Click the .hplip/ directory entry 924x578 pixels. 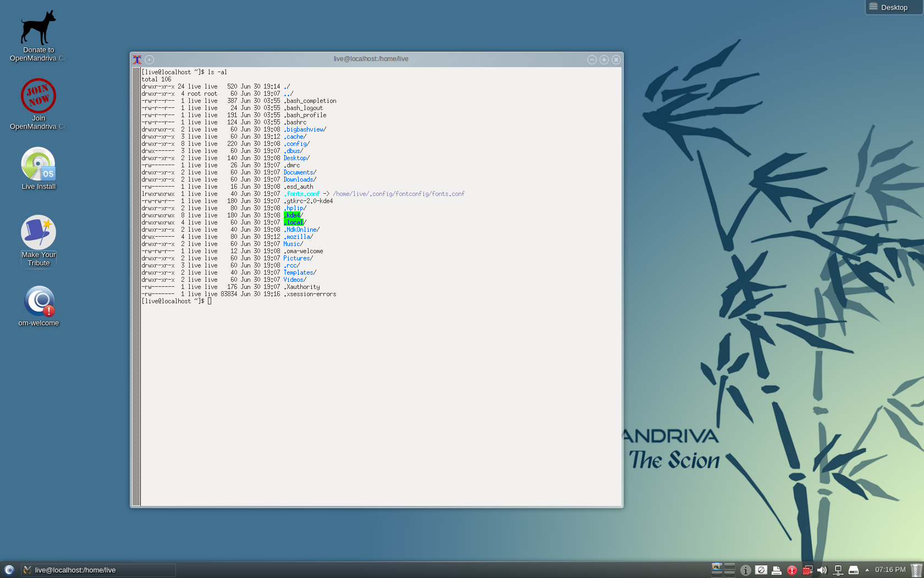295,208
